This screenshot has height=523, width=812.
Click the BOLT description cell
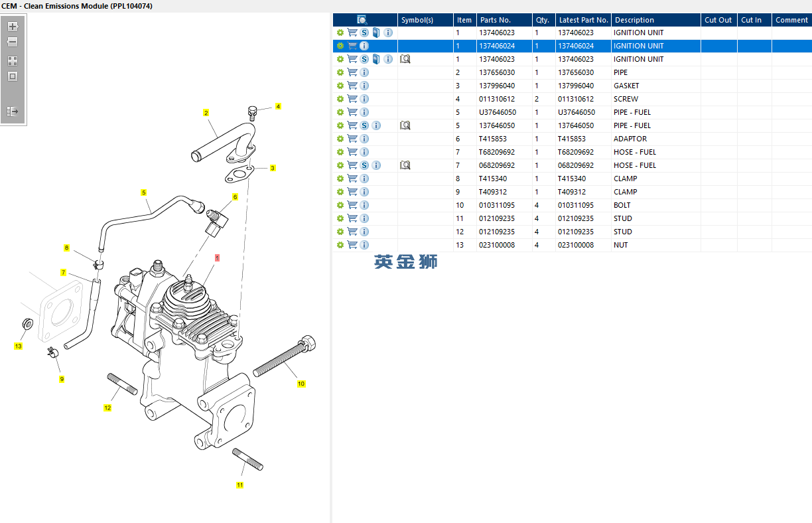click(x=656, y=205)
